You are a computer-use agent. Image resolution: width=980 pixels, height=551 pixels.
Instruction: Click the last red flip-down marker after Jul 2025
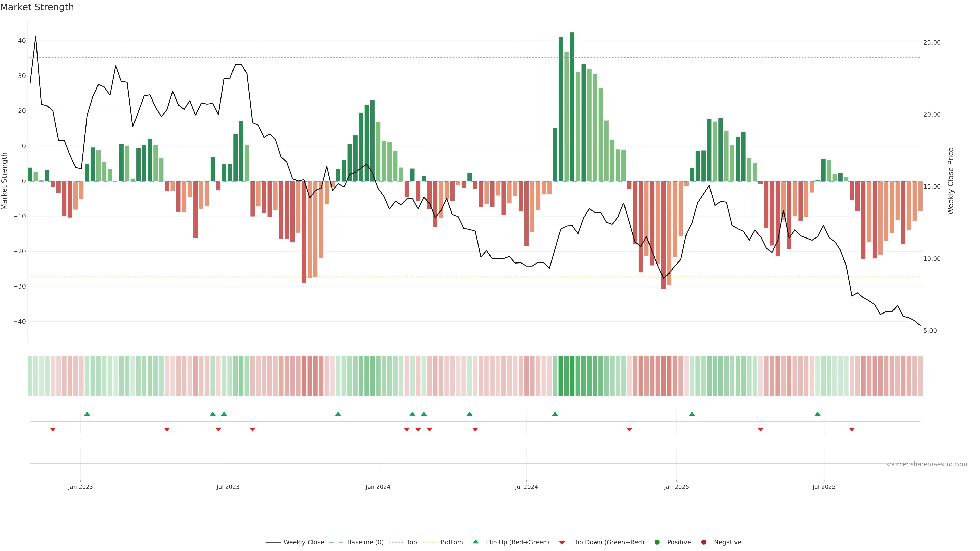(852, 429)
